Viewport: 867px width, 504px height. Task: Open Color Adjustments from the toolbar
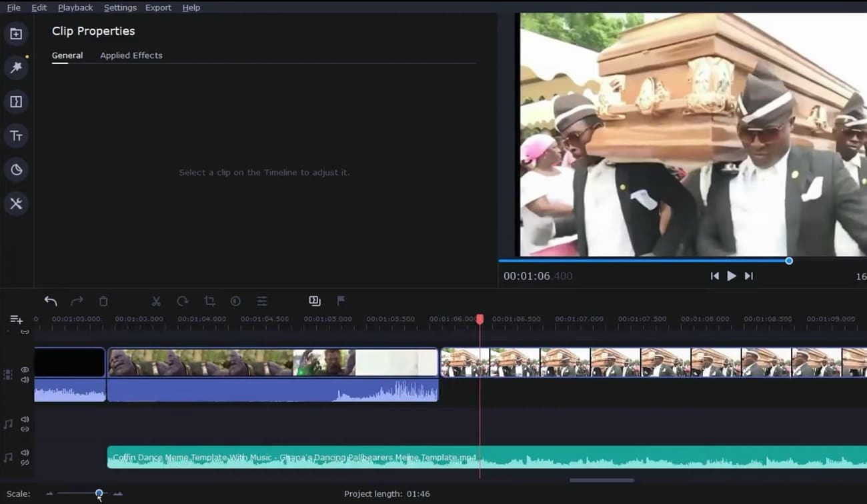click(x=235, y=301)
